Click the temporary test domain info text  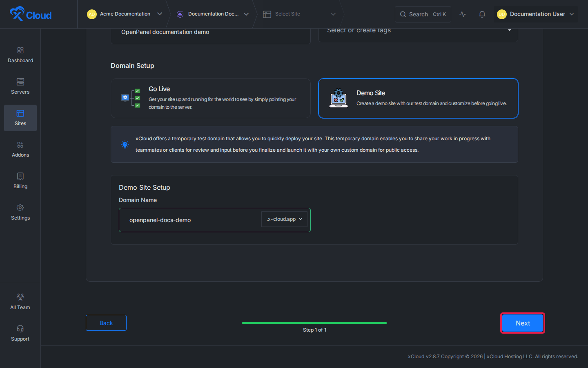point(313,144)
